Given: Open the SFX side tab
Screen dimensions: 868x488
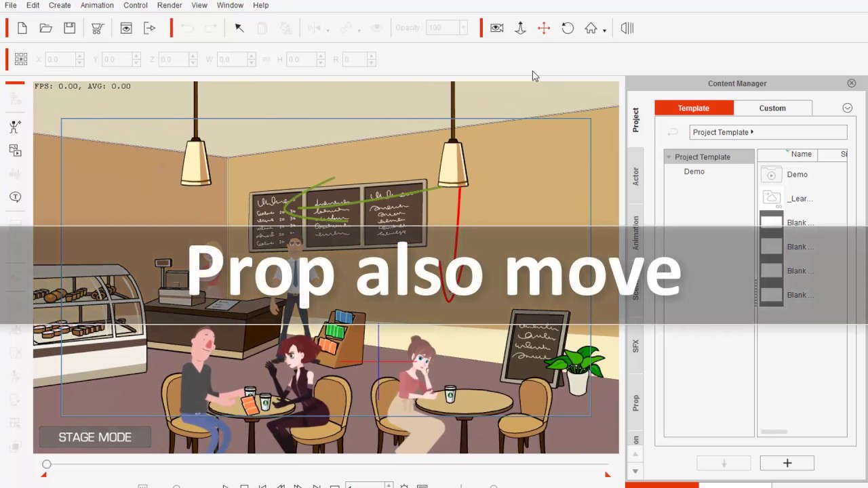Looking at the screenshot, I should 635,346.
